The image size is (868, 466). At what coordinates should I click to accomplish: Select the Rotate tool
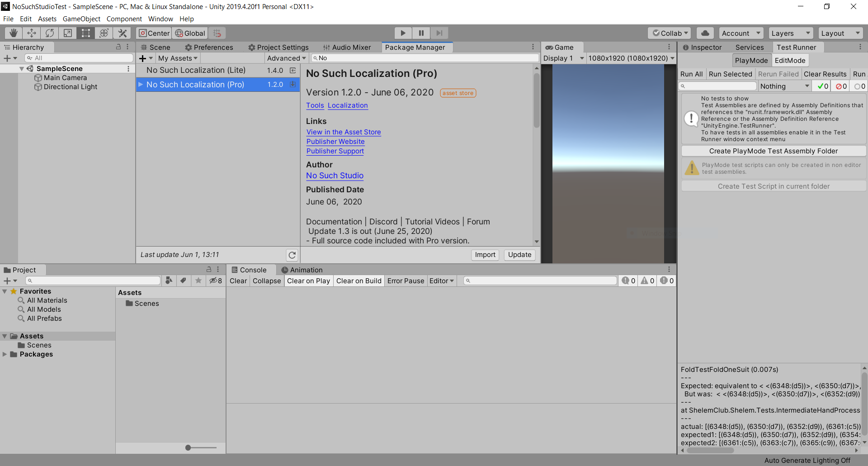49,33
